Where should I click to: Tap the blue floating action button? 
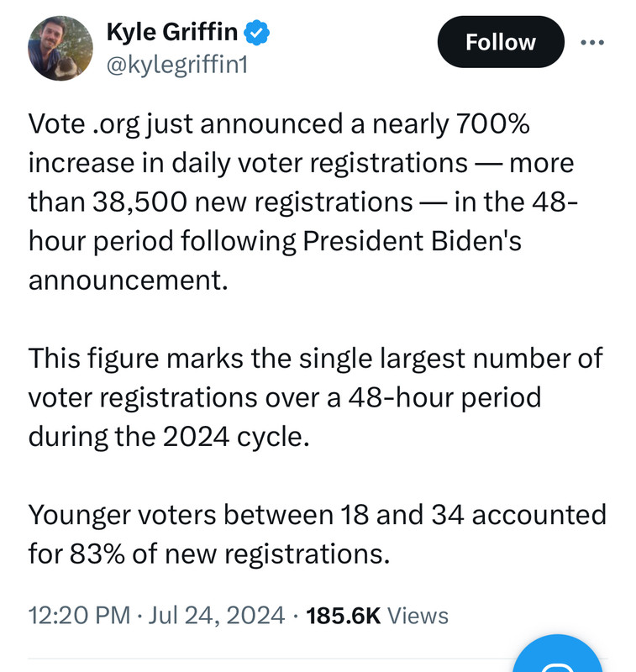tap(557, 654)
